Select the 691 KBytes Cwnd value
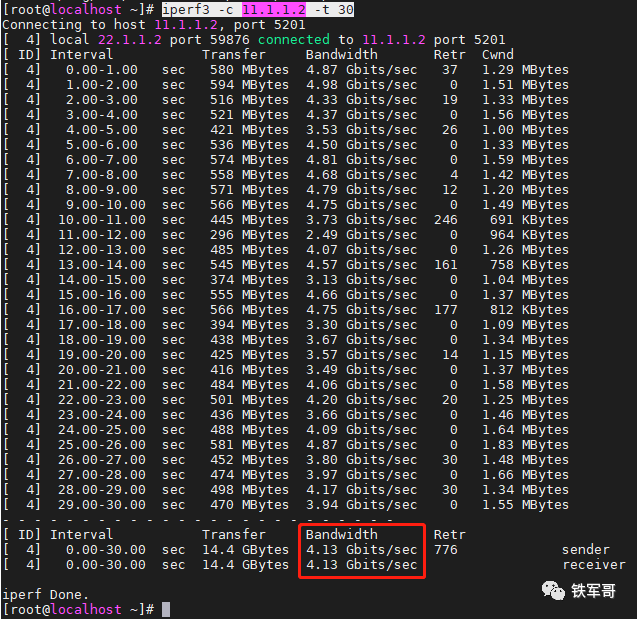The width and height of the screenshot is (637, 619). click(x=529, y=220)
